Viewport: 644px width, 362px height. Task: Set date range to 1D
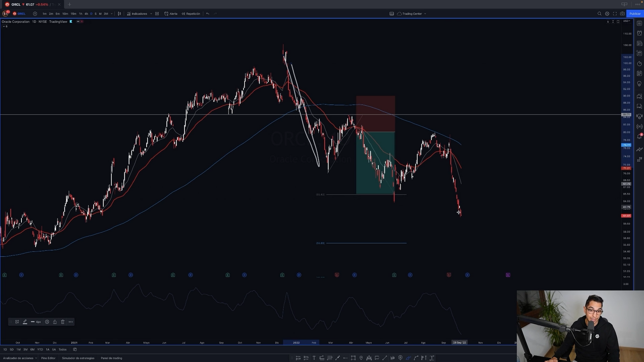click(5, 350)
